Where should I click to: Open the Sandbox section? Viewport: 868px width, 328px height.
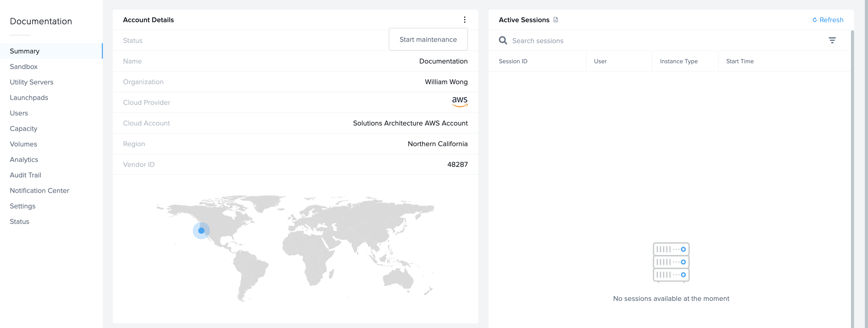click(x=23, y=66)
